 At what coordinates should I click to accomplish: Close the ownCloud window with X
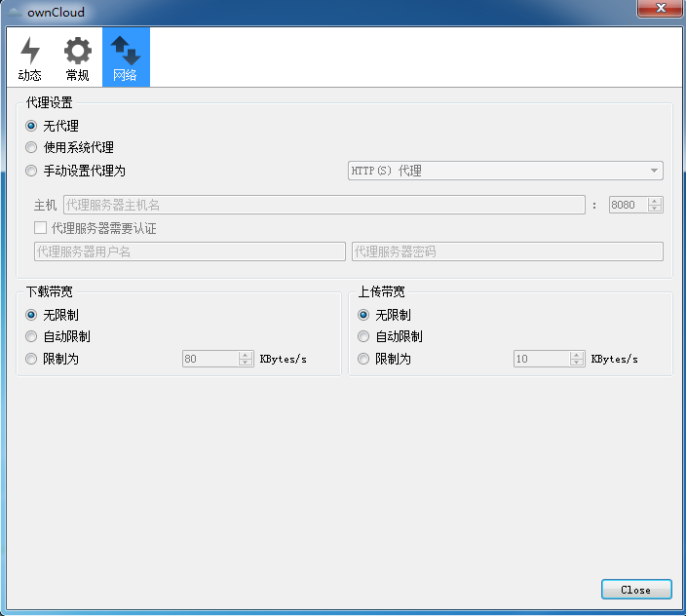661,9
